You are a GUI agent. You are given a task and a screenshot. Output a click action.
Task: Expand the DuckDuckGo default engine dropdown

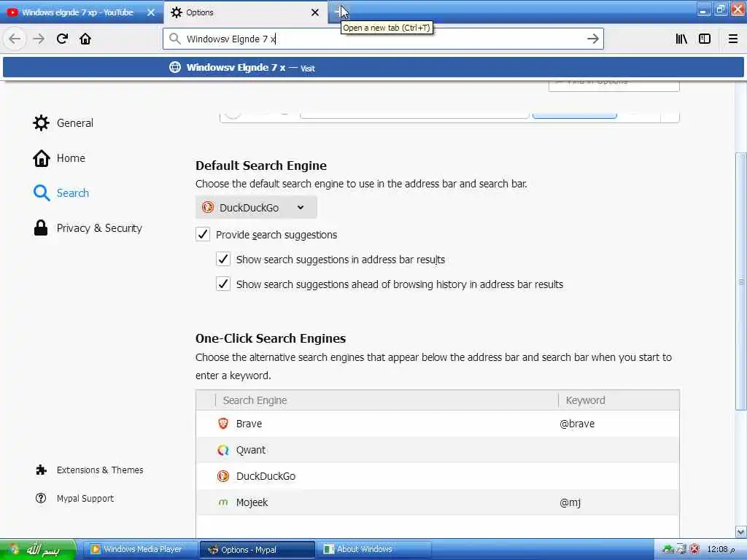pyautogui.click(x=256, y=207)
